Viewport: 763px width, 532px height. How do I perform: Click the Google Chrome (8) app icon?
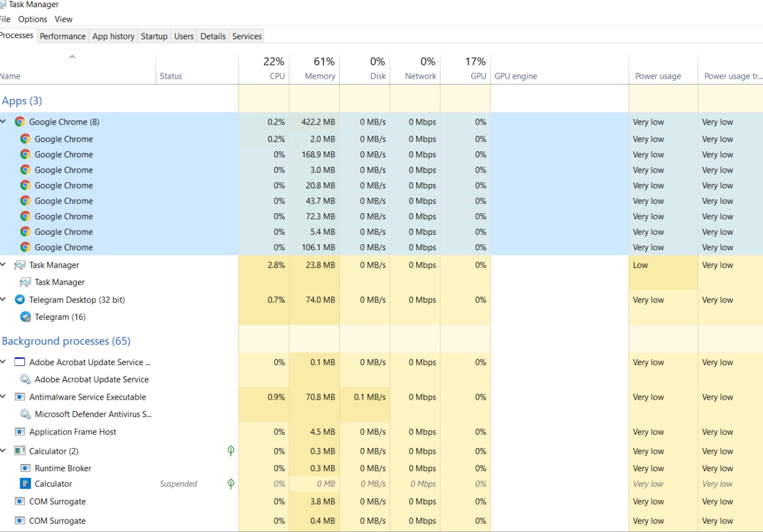click(20, 122)
